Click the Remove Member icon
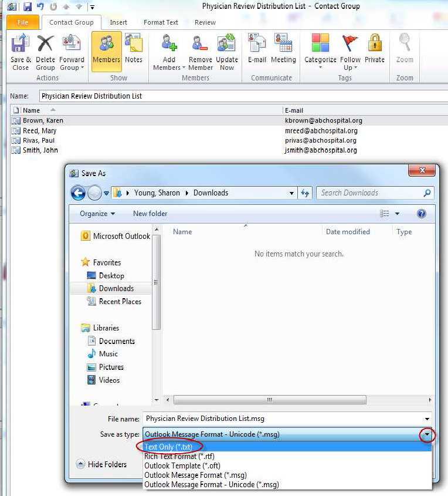 click(x=201, y=52)
